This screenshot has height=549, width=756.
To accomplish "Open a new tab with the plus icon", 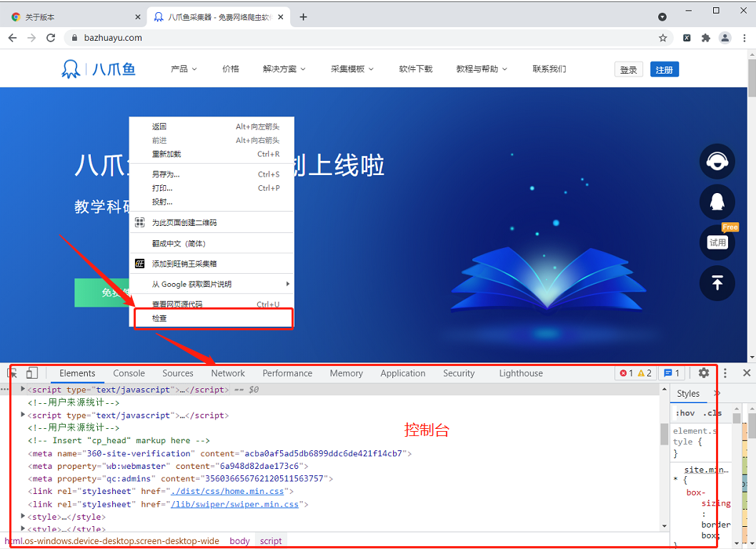I will pyautogui.click(x=303, y=17).
